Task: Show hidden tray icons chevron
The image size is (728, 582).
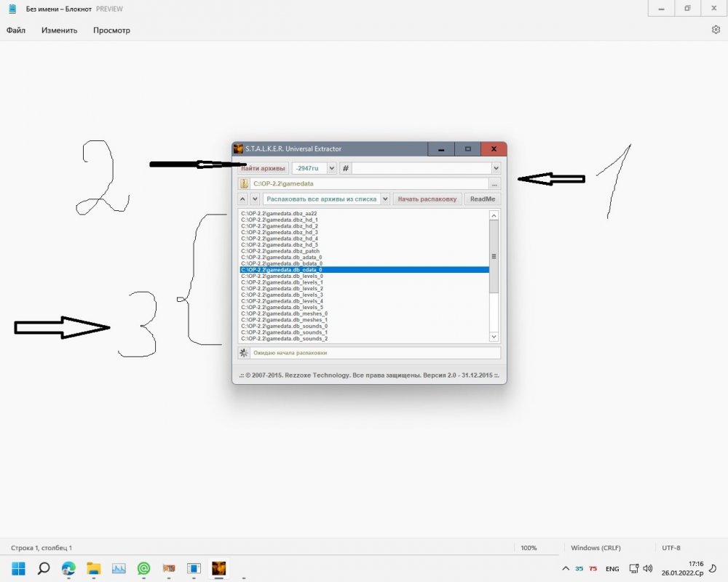Action: [x=566, y=568]
